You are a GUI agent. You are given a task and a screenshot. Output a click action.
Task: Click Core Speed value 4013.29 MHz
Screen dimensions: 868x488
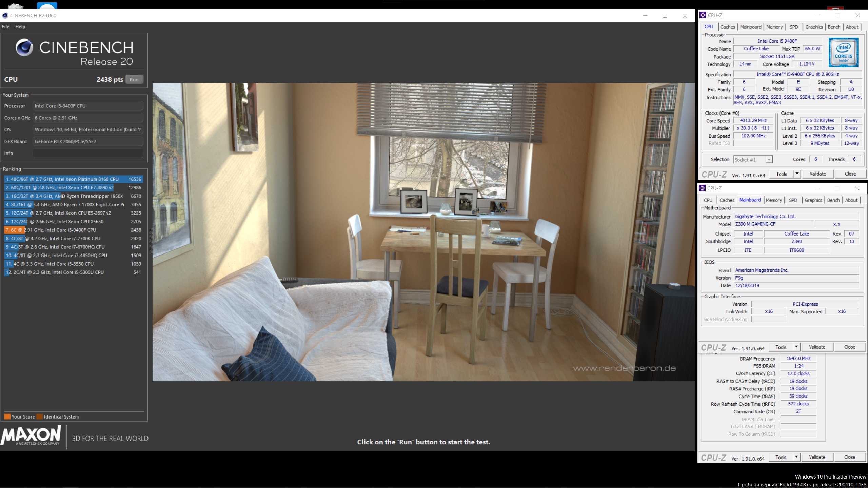click(753, 120)
